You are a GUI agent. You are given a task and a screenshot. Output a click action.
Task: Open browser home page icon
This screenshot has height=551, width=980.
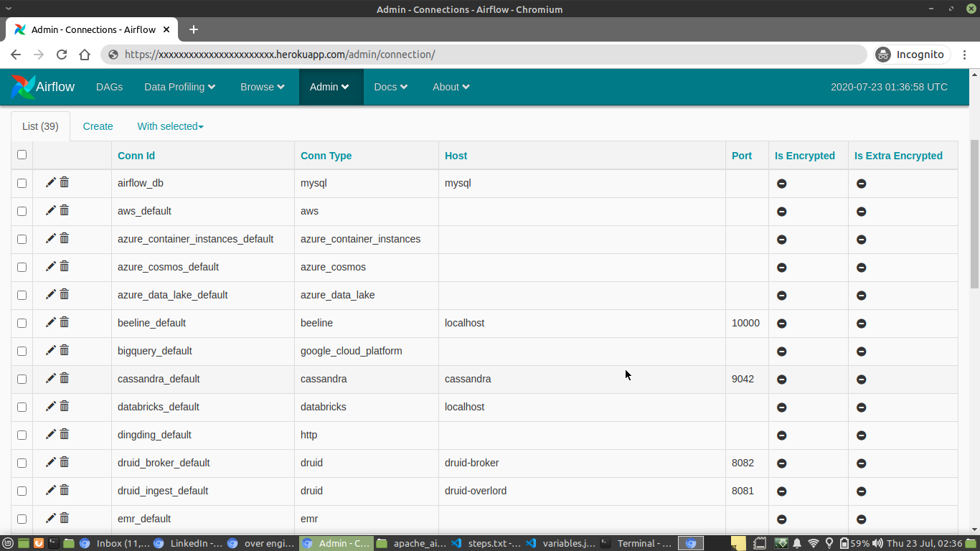pyautogui.click(x=85, y=55)
